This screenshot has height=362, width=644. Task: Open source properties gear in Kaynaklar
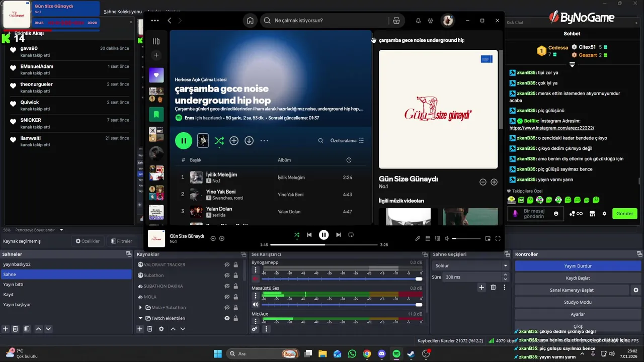[x=161, y=329]
